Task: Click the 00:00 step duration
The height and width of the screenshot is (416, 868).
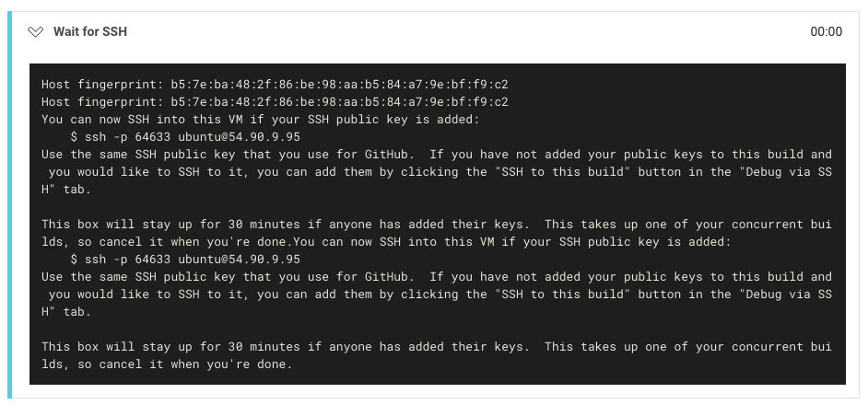Action: point(826,32)
